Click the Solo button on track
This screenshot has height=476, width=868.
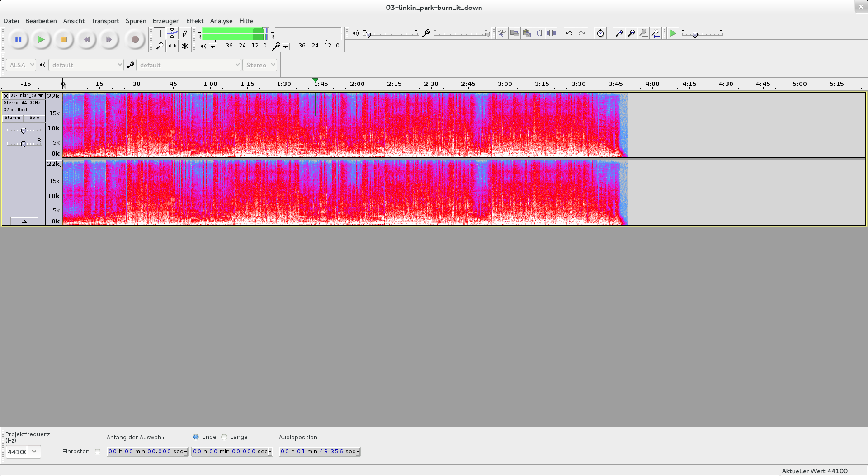click(34, 118)
